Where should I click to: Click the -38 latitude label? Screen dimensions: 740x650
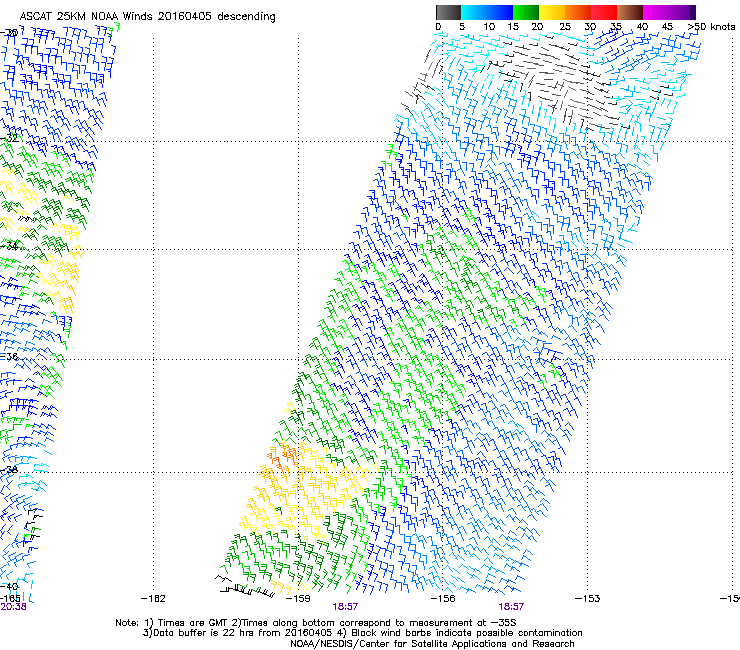click(9, 470)
